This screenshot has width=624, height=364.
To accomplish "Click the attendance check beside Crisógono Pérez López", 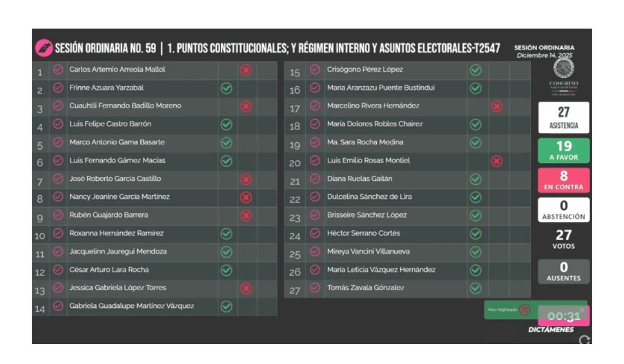I will click(x=315, y=70).
